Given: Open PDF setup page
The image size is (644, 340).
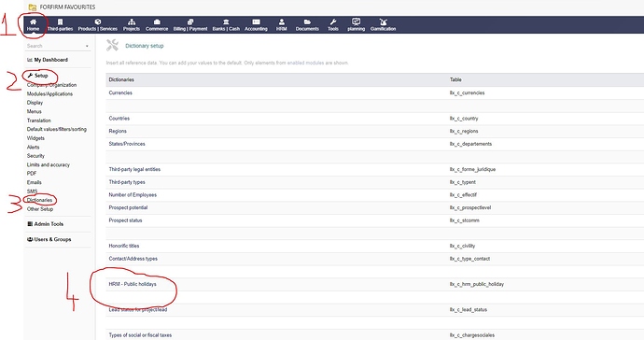Looking at the screenshot, I should point(32,174).
